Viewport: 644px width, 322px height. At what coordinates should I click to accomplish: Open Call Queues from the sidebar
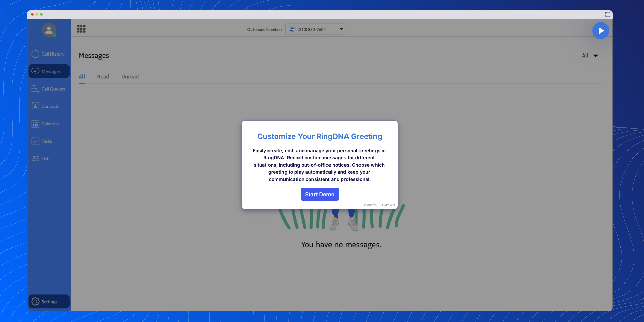coord(49,89)
